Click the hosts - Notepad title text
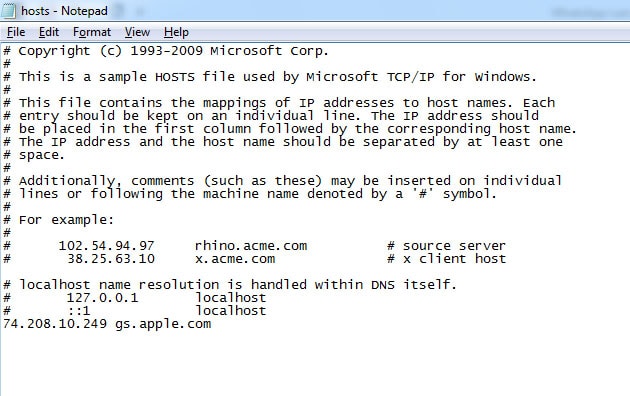 coord(64,11)
